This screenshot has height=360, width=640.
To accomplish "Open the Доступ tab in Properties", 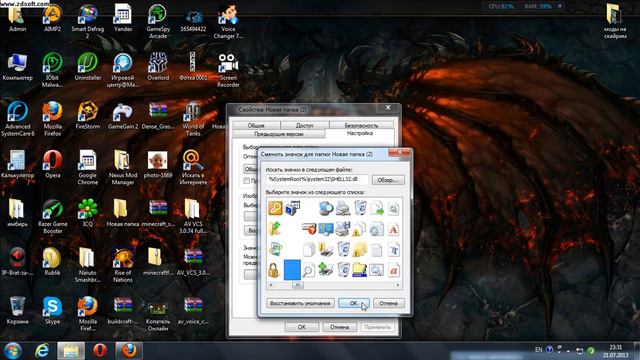I will tap(304, 125).
